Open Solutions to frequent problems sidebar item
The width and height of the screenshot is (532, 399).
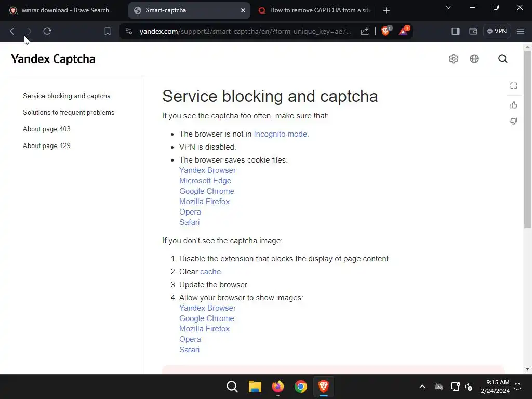[x=69, y=112]
